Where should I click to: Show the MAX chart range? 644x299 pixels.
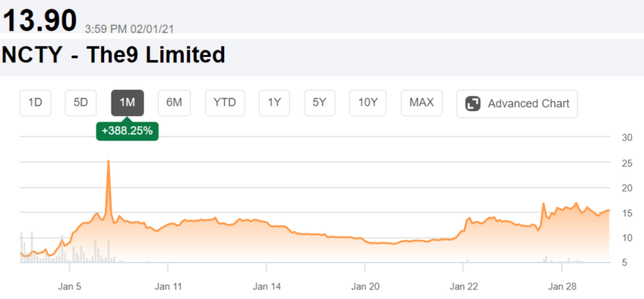(421, 103)
